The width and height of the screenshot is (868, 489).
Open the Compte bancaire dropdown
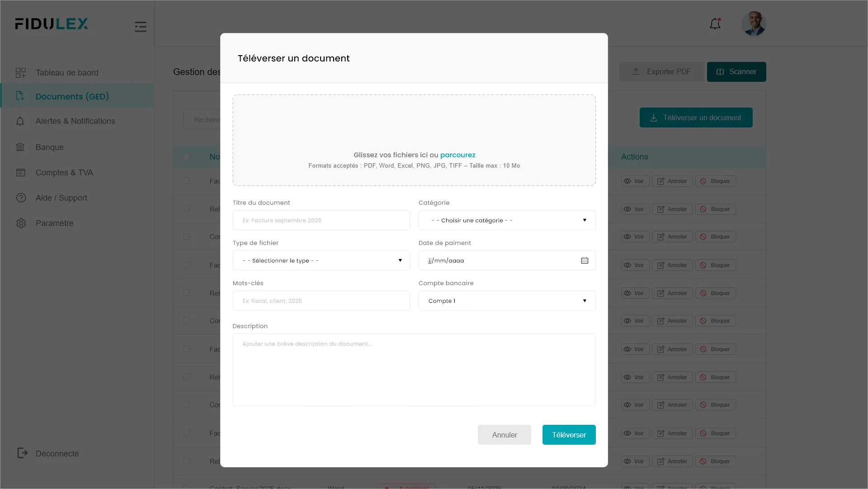(507, 301)
